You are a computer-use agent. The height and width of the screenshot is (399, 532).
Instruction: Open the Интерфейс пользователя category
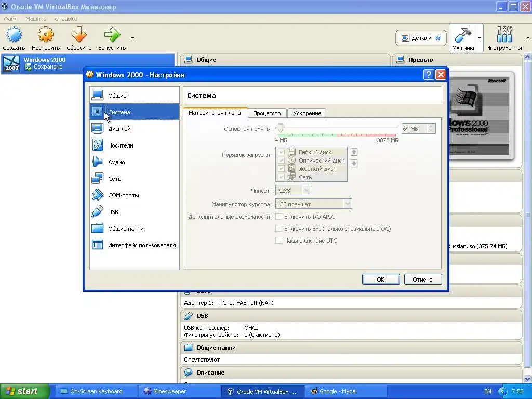(135, 245)
